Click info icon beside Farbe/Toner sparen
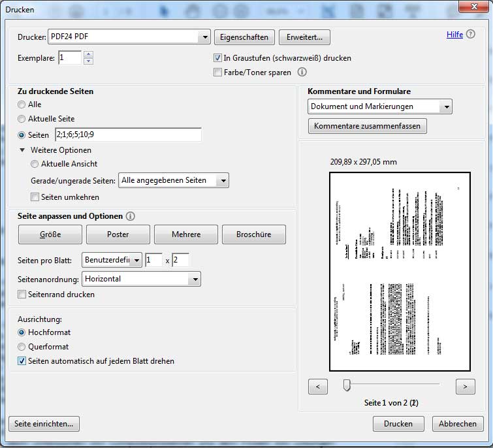This screenshot has height=448, width=493. (x=302, y=72)
